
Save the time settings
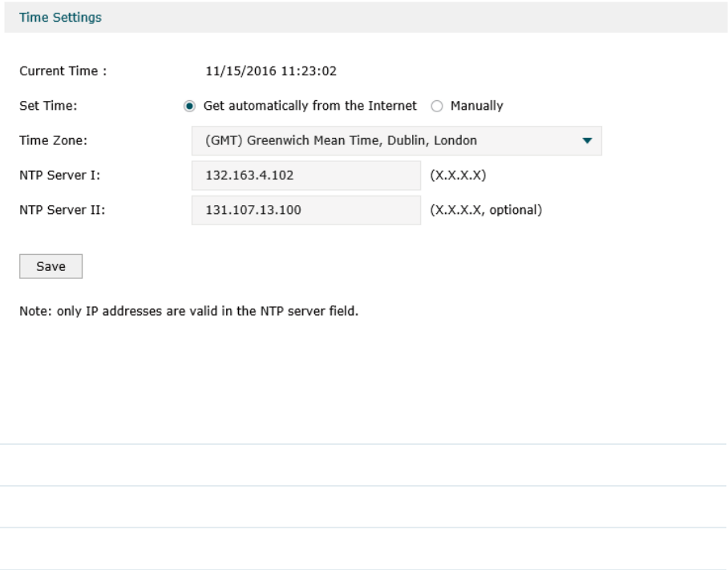point(51,266)
